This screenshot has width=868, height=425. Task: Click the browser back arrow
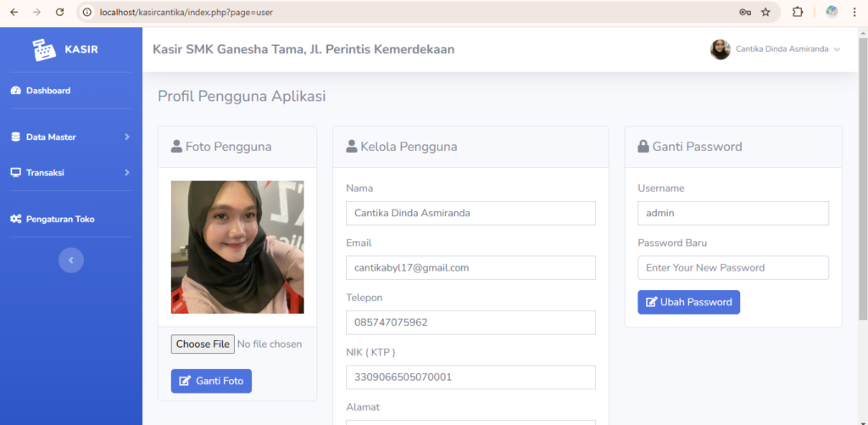click(14, 12)
